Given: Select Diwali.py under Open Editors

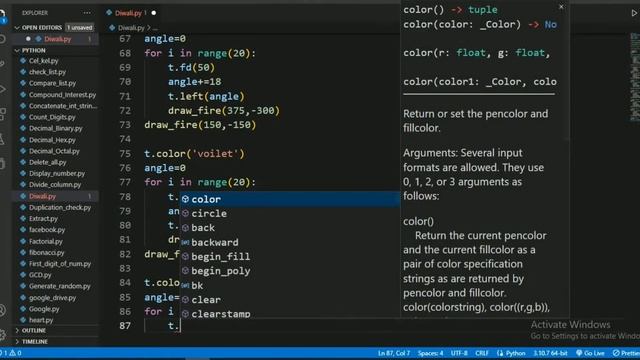Looking at the screenshot, I should (x=57, y=39).
